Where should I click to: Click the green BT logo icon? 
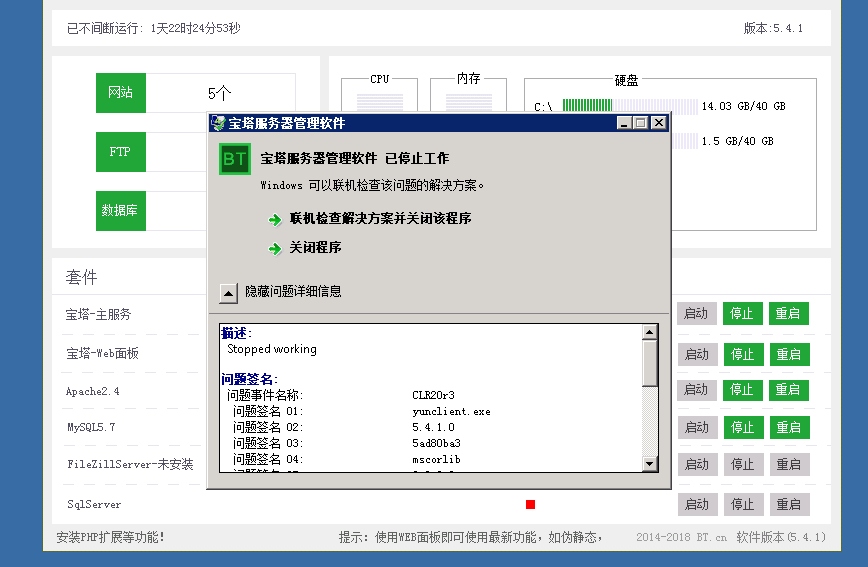coord(235,159)
